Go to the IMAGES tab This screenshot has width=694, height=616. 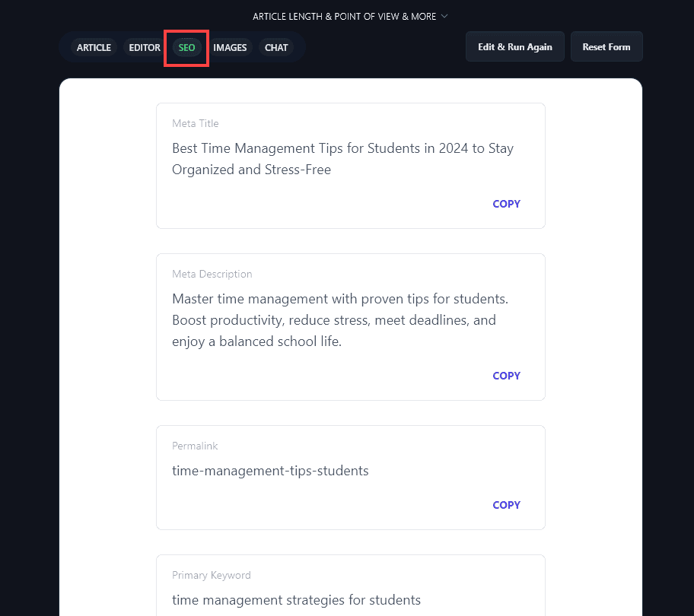pyautogui.click(x=230, y=47)
